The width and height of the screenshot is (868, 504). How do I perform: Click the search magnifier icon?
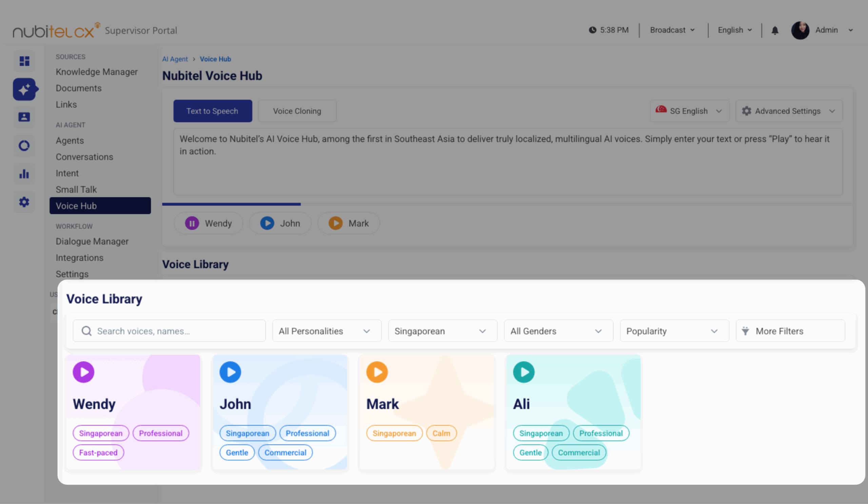click(86, 331)
